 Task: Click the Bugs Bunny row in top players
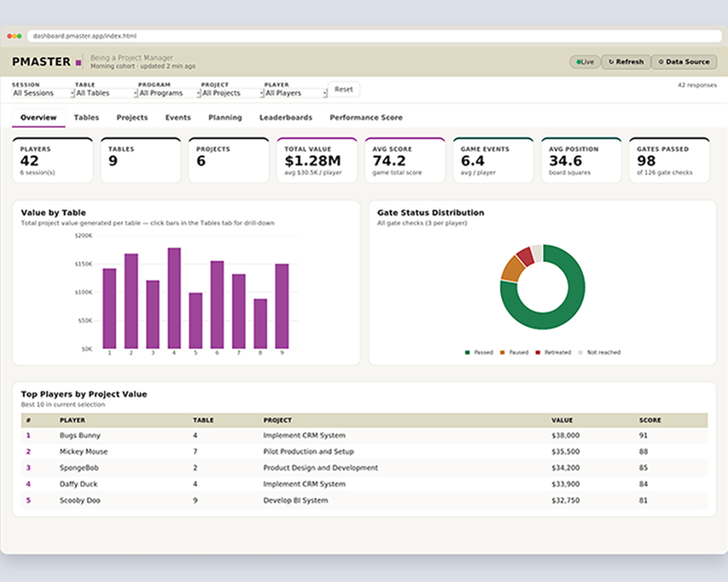pyautogui.click(x=364, y=435)
